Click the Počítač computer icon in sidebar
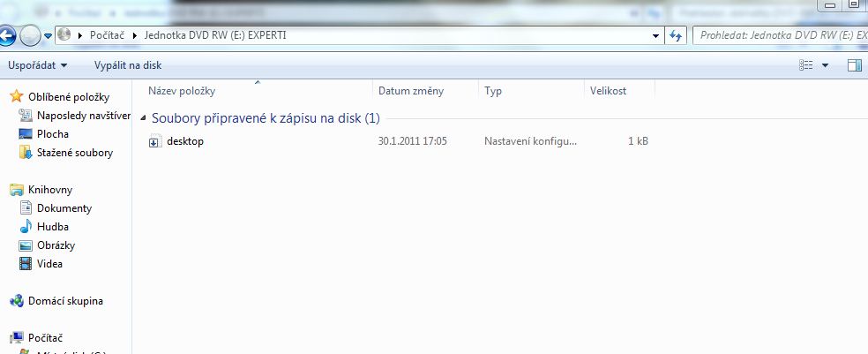The width and height of the screenshot is (868, 354). [17, 337]
